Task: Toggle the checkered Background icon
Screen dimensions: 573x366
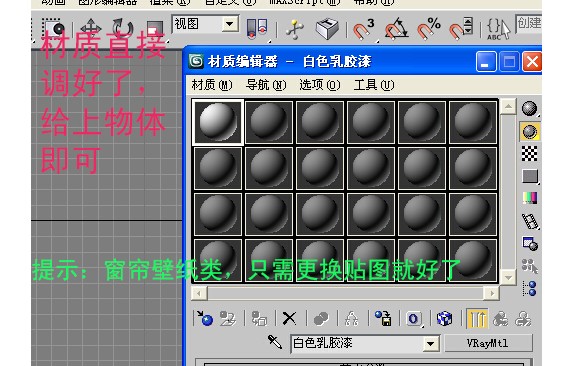Action: click(x=530, y=154)
